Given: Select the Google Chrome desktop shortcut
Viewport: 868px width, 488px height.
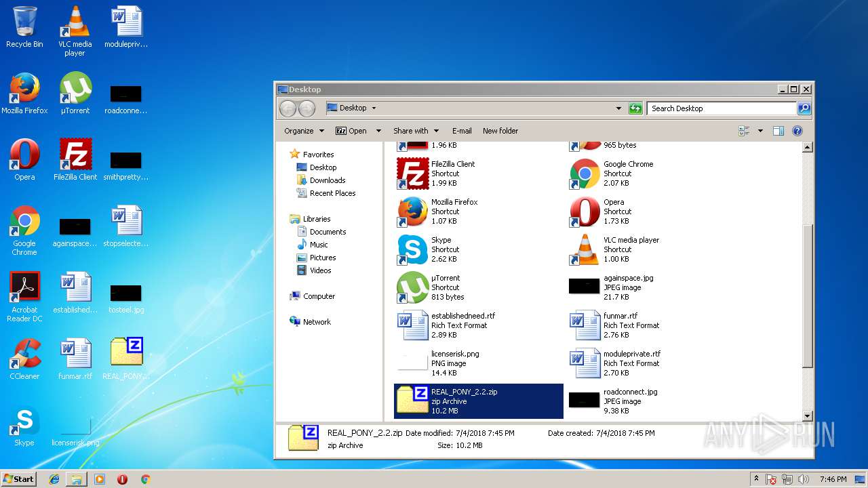Looking at the screenshot, I should pyautogui.click(x=24, y=230).
